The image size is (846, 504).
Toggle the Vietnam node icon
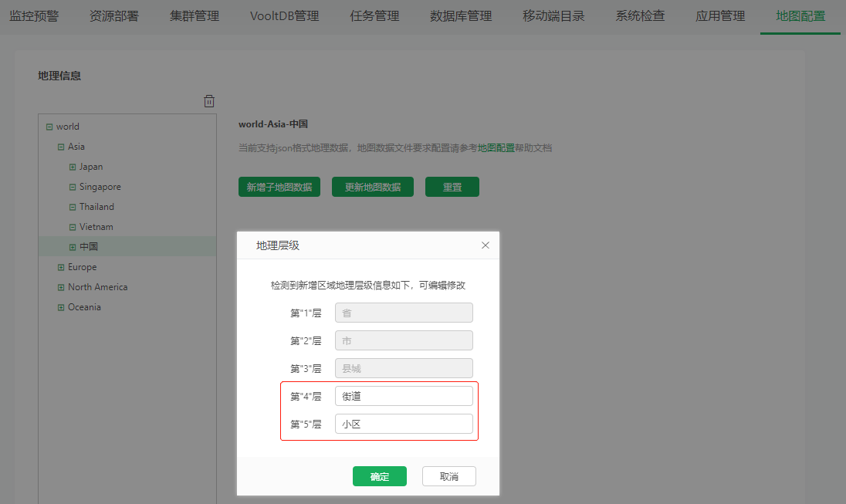click(73, 227)
